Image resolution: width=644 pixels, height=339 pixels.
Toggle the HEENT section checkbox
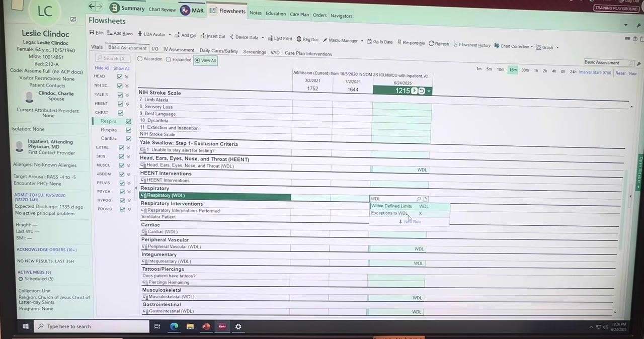coord(120,104)
